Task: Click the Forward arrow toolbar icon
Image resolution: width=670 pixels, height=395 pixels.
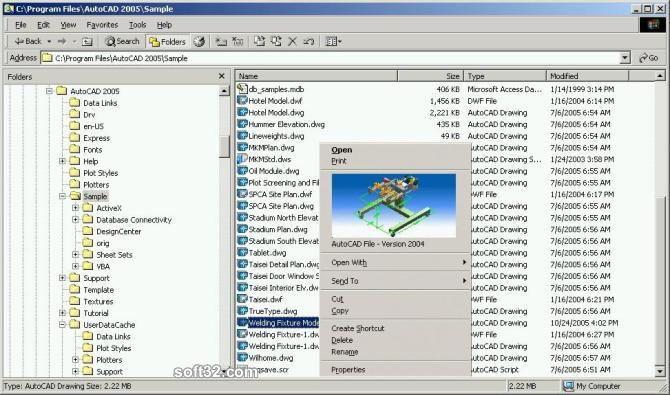Action: (62, 41)
